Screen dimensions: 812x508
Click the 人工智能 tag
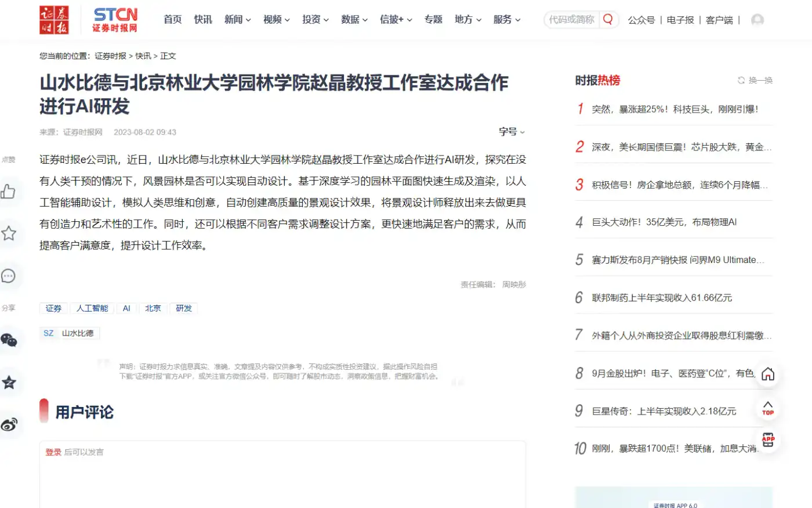(92, 308)
